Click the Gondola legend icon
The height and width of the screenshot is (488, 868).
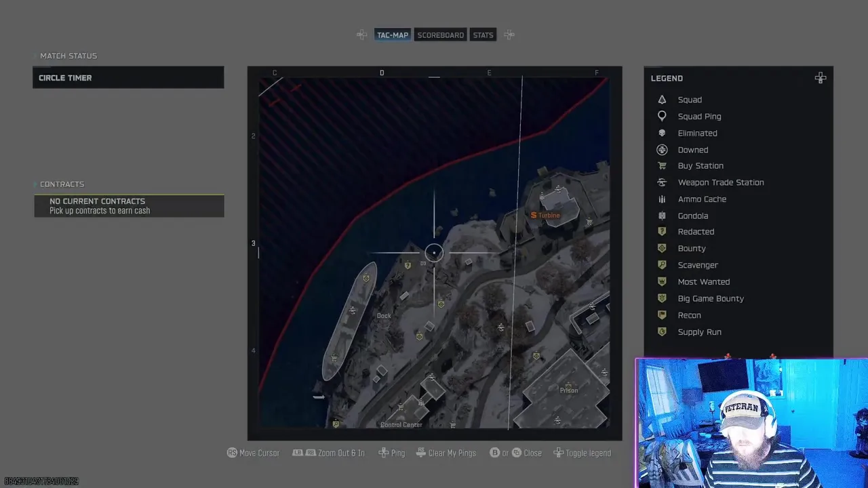(x=662, y=216)
